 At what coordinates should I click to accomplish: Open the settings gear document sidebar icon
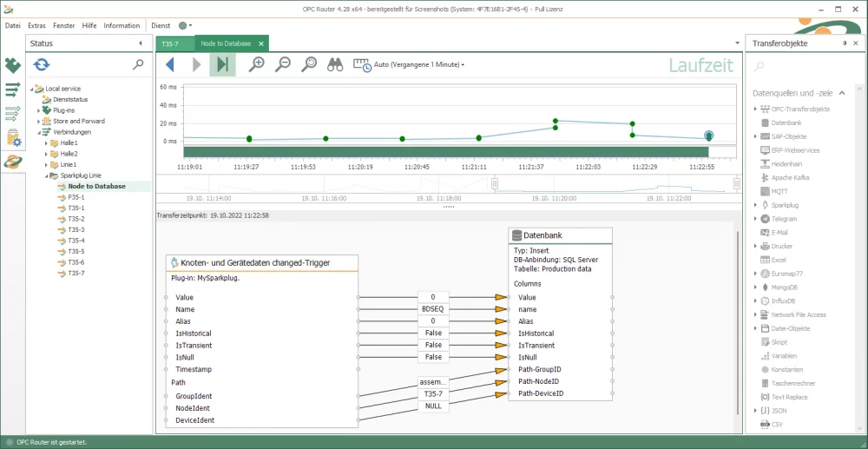point(13,138)
